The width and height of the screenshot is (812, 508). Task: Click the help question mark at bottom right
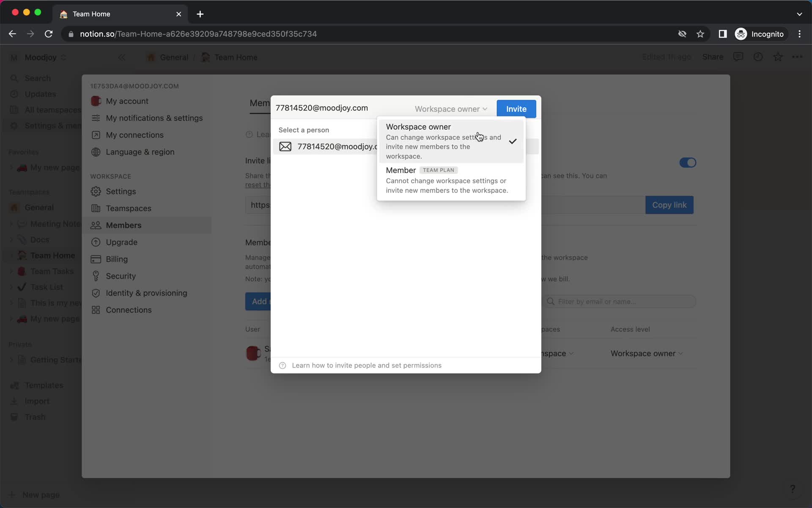pos(793,489)
